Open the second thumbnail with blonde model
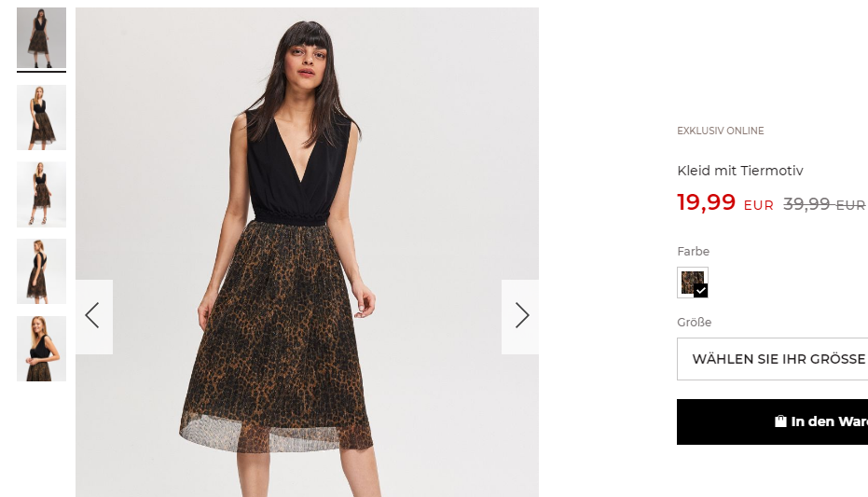868x497 pixels. 42,117
